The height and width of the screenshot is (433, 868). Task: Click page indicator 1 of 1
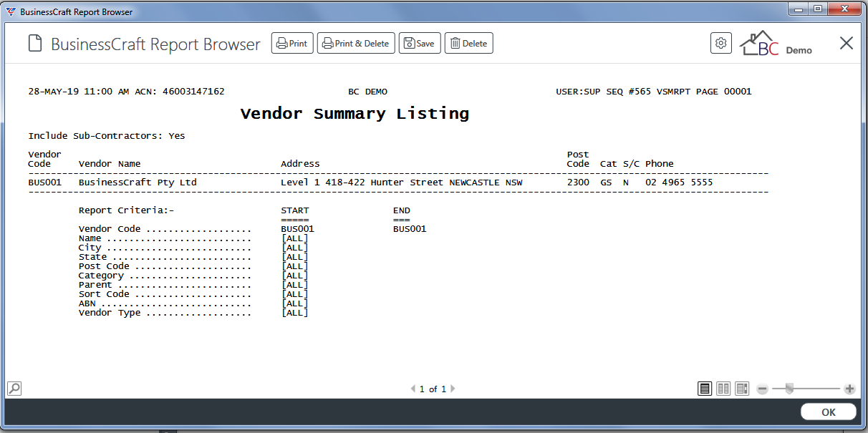[433, 389]
